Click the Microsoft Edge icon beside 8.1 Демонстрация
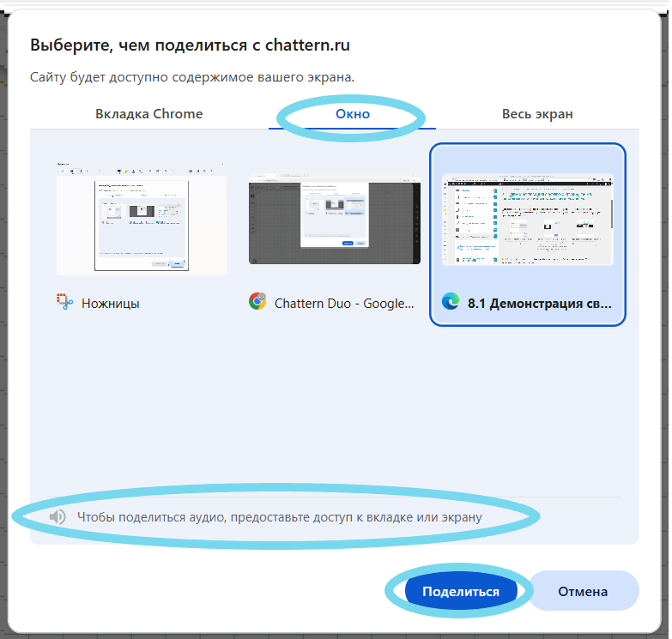Screen dimensions: 672x639 450,302
